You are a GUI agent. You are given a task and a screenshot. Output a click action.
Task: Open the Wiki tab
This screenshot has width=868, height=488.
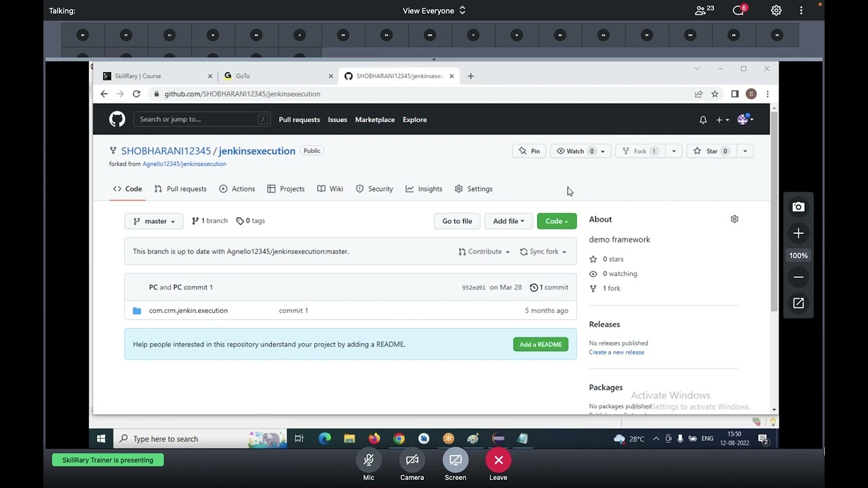coord(330,189)
